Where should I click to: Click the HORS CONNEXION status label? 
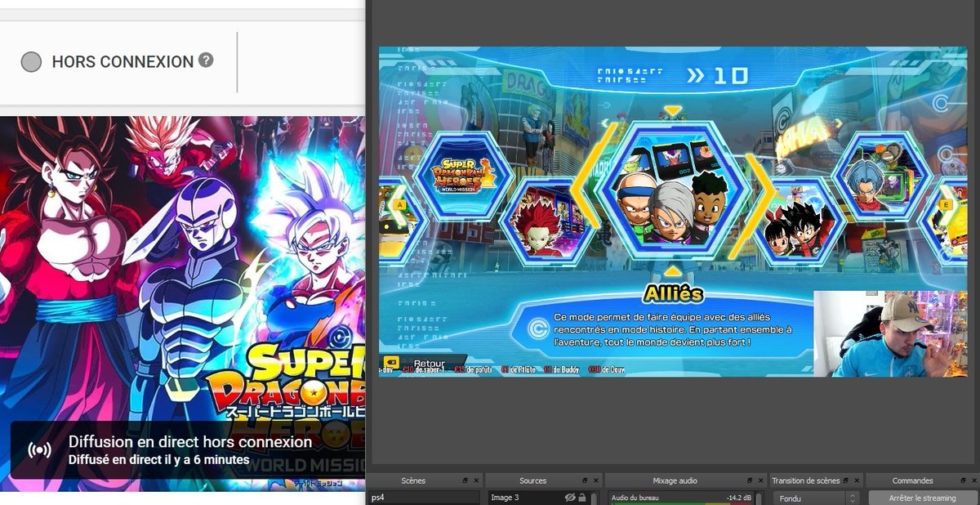[x=122, y=62]
